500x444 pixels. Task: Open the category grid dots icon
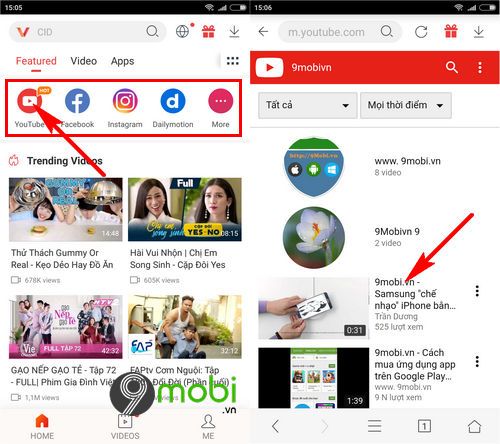point(233,61)
